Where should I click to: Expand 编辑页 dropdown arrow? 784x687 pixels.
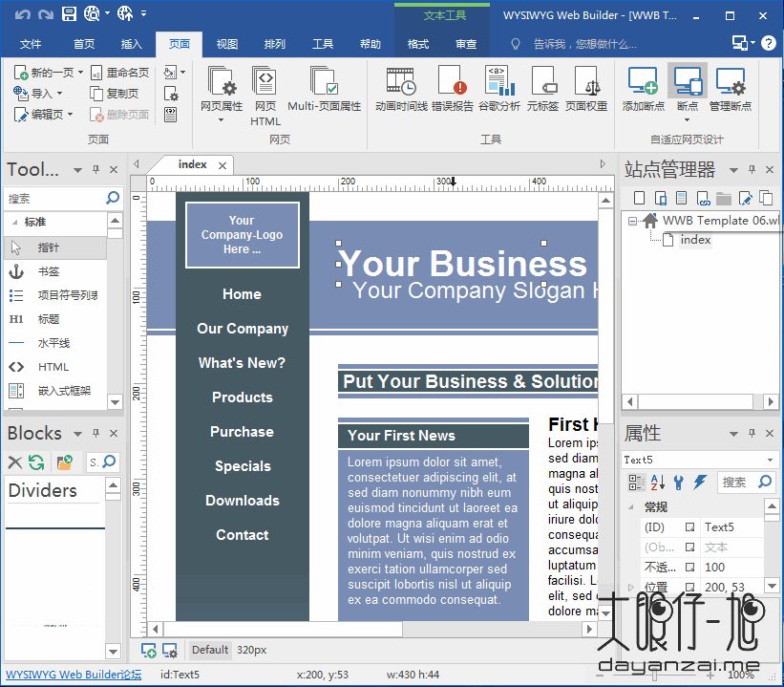(70, 114)
